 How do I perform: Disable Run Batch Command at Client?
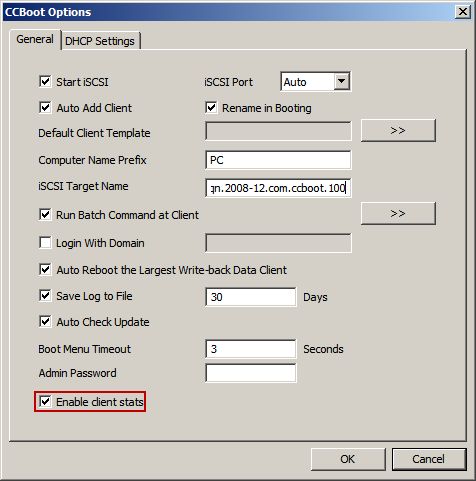[x=45, y=214]
